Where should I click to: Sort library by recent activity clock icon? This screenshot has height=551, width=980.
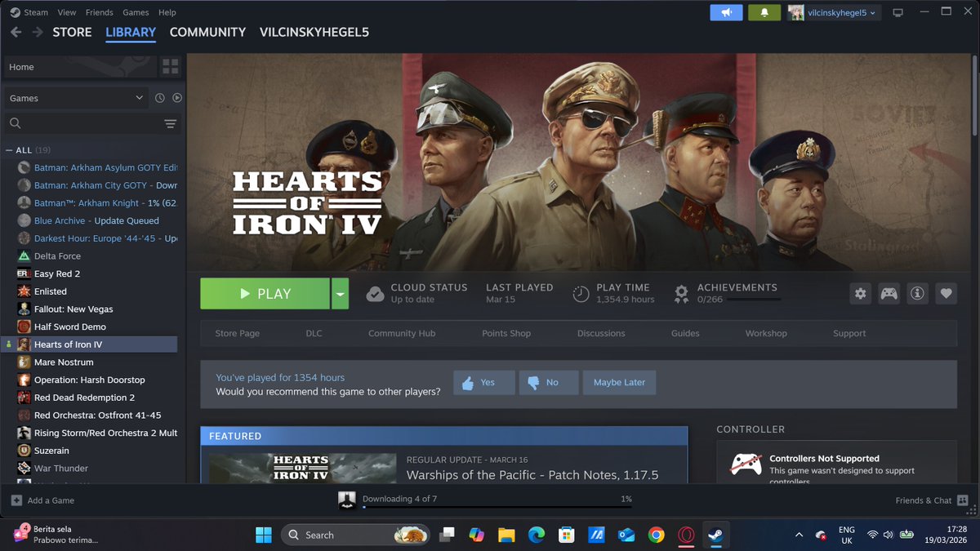tap(160, 98)
